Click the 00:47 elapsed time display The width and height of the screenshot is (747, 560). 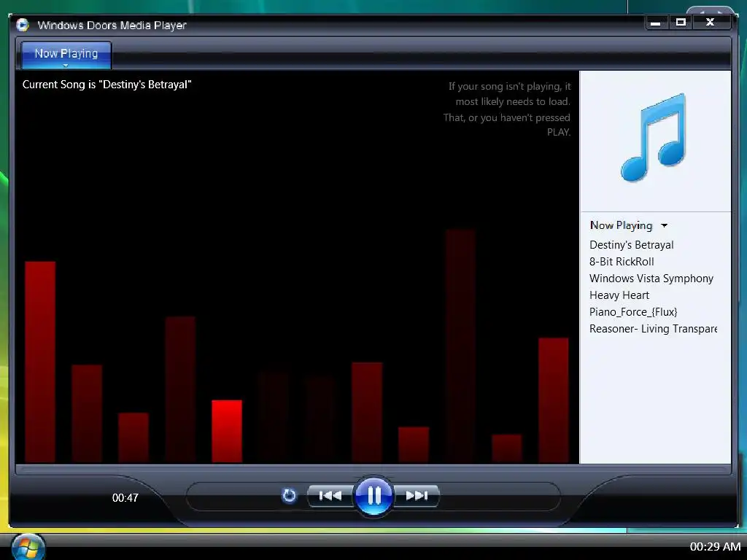[x=125, y=497]
